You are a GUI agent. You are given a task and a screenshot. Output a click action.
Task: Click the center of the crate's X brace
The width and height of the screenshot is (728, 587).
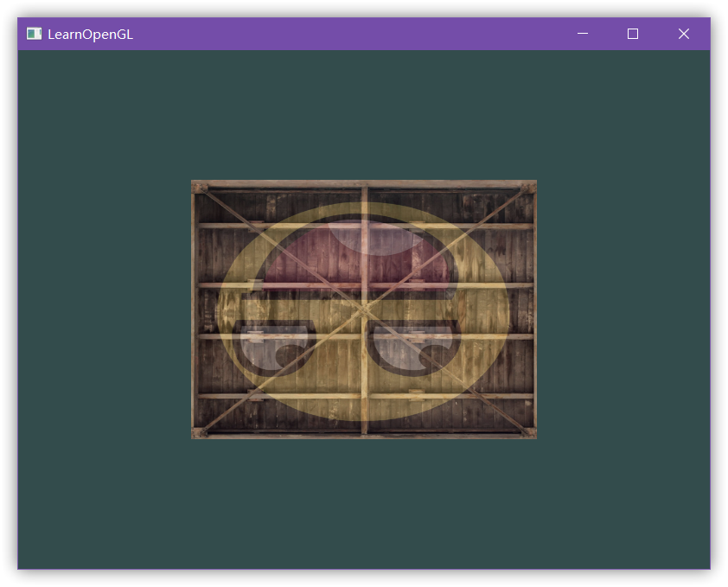point(364,309)
